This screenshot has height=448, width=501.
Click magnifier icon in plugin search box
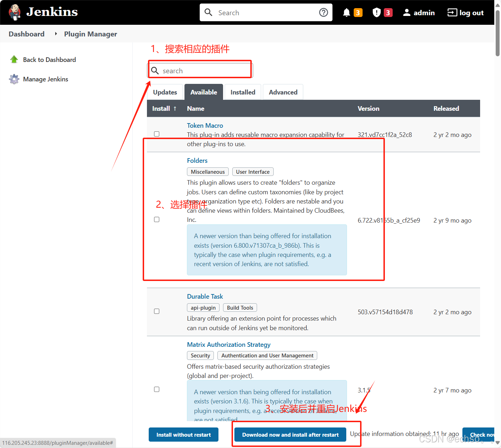(155, 70)
